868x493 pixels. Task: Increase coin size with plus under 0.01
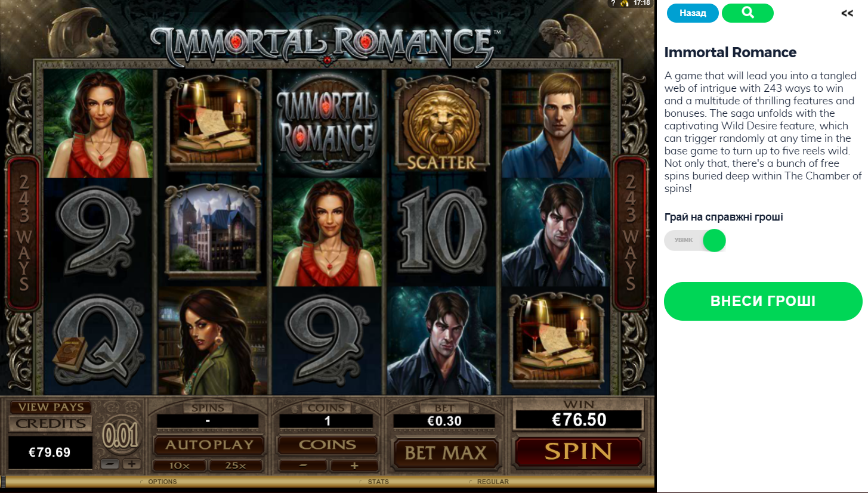pos(131,464)
